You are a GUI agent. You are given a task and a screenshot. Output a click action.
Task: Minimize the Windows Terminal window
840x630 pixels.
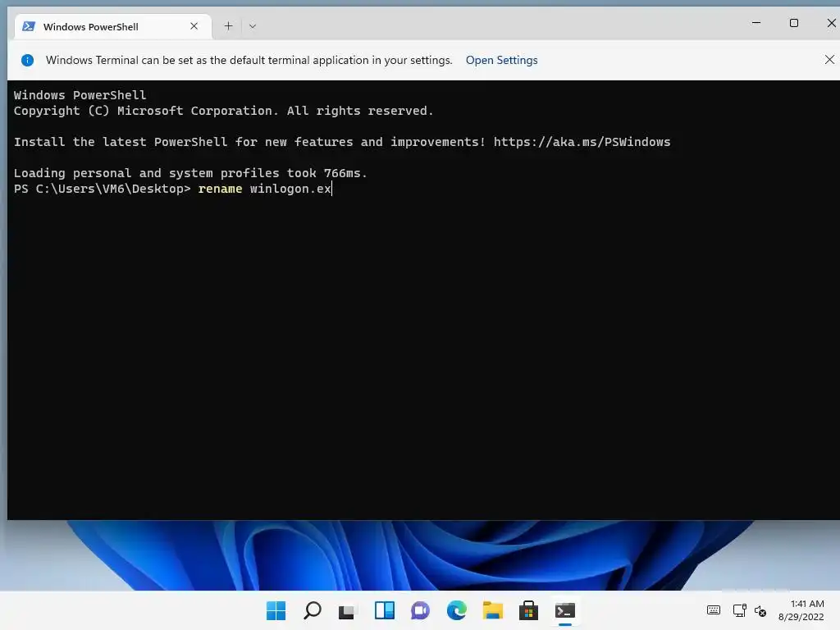[756, 22]
